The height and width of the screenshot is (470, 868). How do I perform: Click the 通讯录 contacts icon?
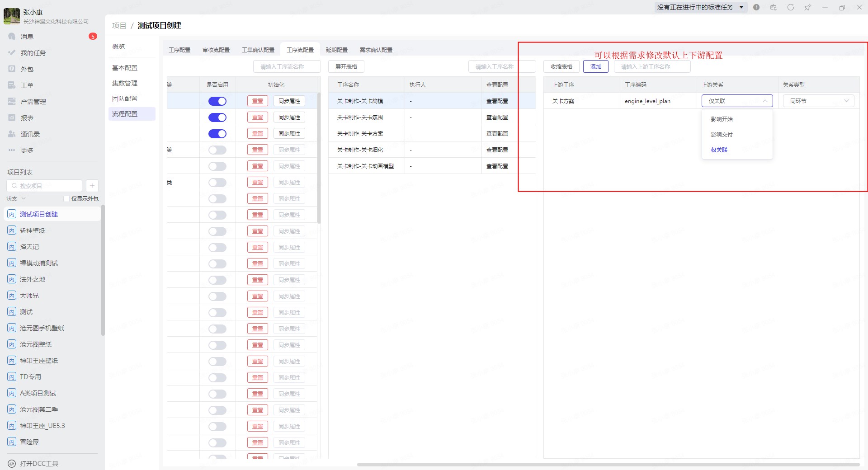12,134
